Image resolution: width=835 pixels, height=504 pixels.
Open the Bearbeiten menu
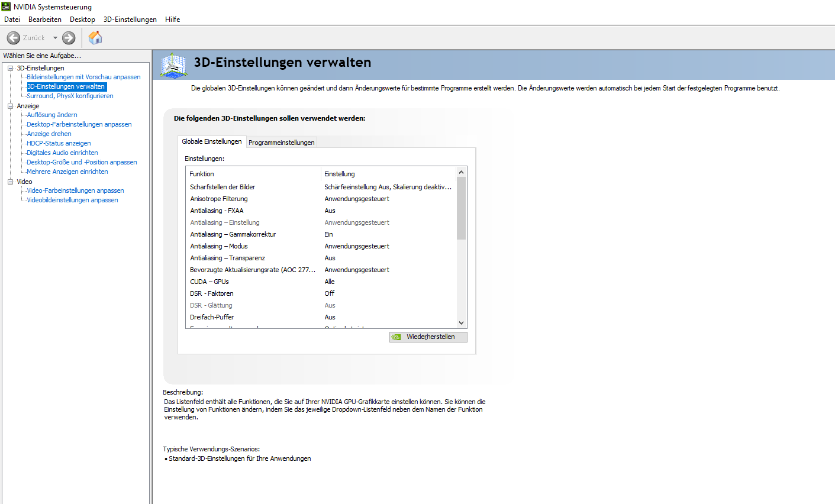[x=45, y=20]
